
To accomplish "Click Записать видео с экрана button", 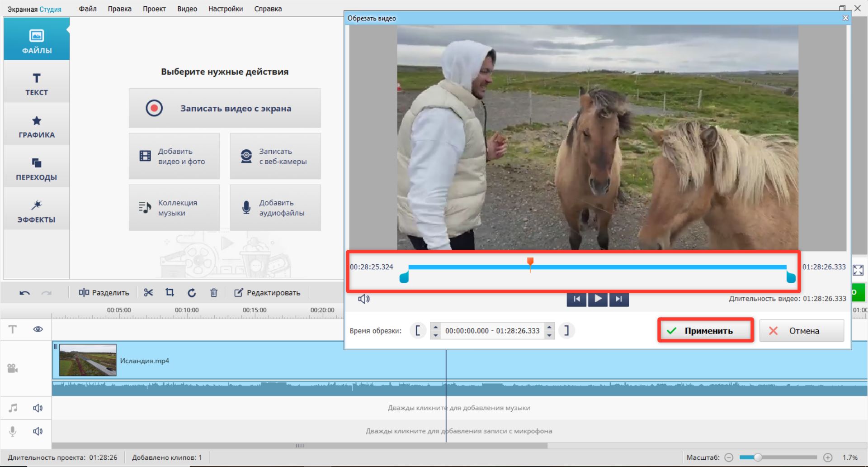I will pyautogui.click(x=225, y=108).
